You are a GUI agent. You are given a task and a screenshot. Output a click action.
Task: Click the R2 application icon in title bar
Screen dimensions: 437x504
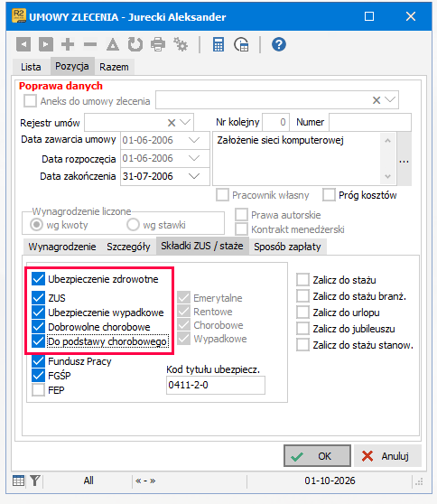point(19,16)
